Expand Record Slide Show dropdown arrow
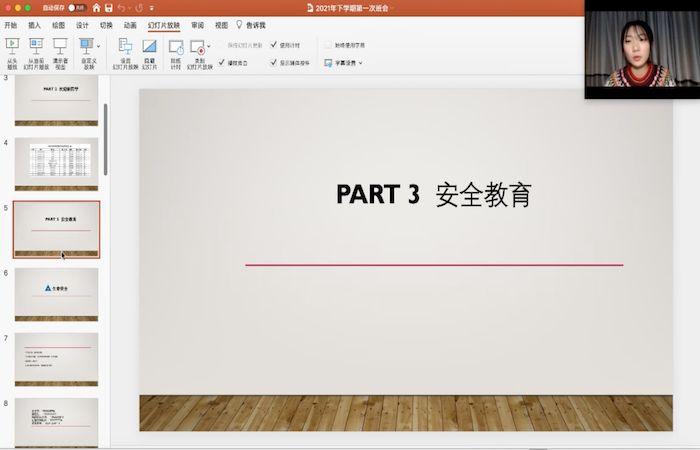The width and height of the screenshot is (700, 450). [207, 46]
